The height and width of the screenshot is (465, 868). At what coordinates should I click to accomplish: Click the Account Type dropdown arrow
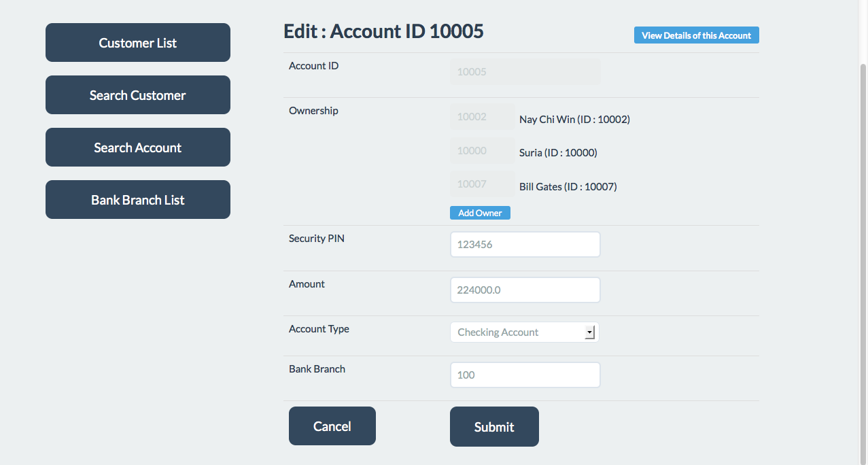pyautogui.click(x=590, y=332)
